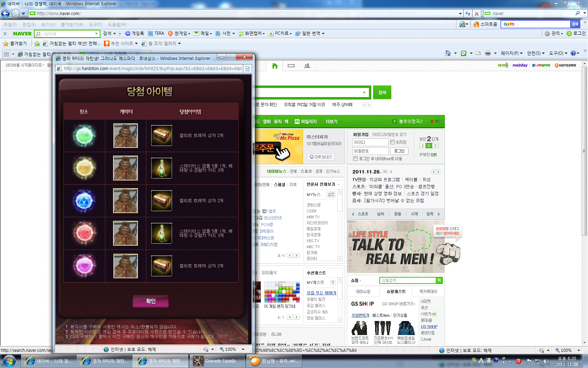Click the pink heart element orb icon

pyautogui.click(x=84, y=266)
